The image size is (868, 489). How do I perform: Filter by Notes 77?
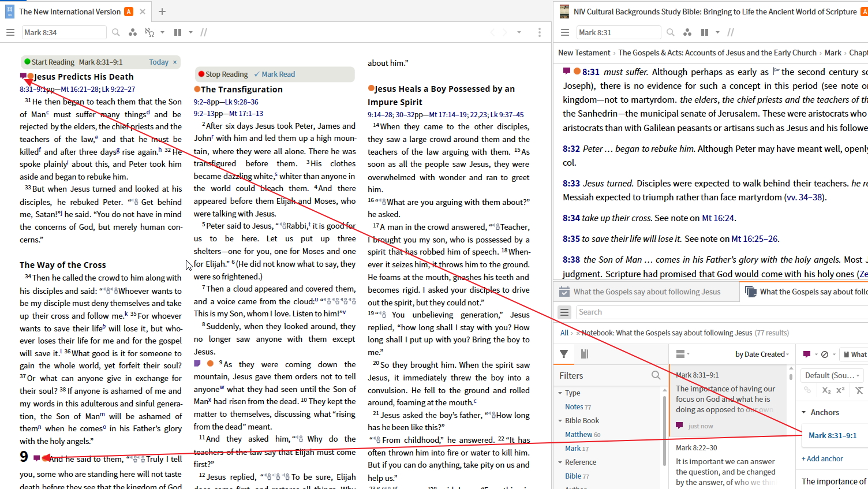pos(578,407)
